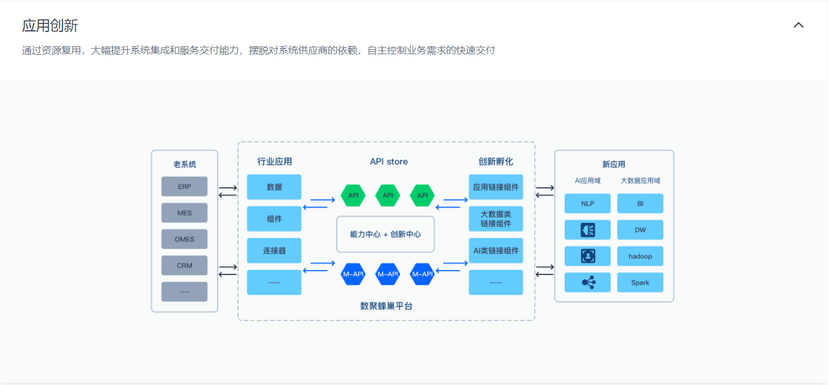Click the face recognition icon block

pyautogui.click(x=587, y=256)
